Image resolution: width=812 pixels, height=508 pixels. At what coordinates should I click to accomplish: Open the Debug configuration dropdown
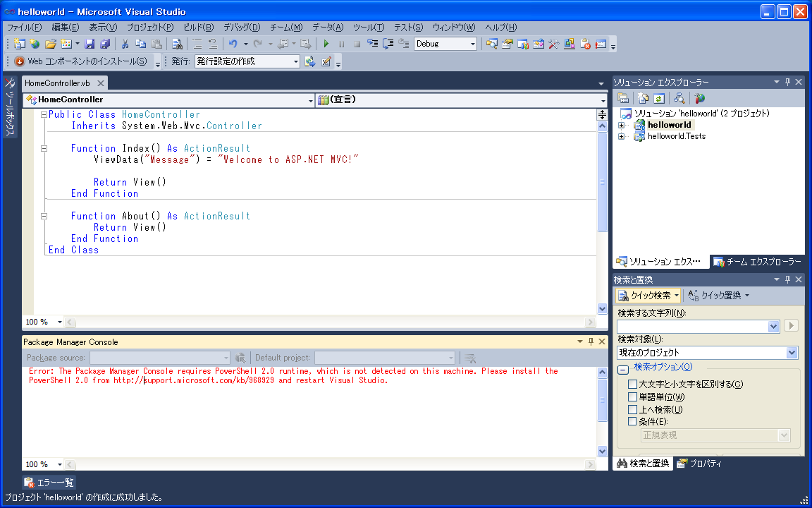473,44
